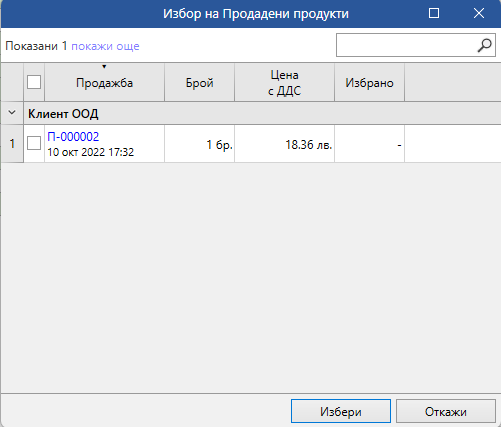Open the П-000002 sale link
The width and height of the screenshot is (501, 427).
point(73,137)
